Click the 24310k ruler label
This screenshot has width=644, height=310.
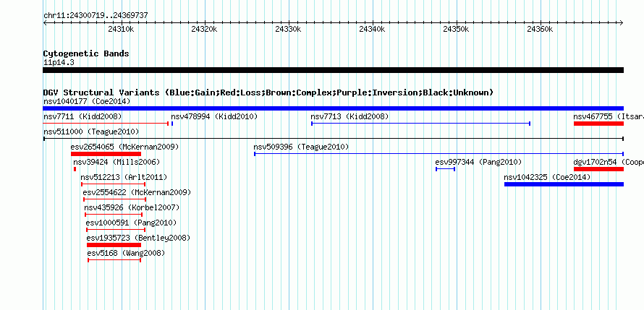click(121, 29)
